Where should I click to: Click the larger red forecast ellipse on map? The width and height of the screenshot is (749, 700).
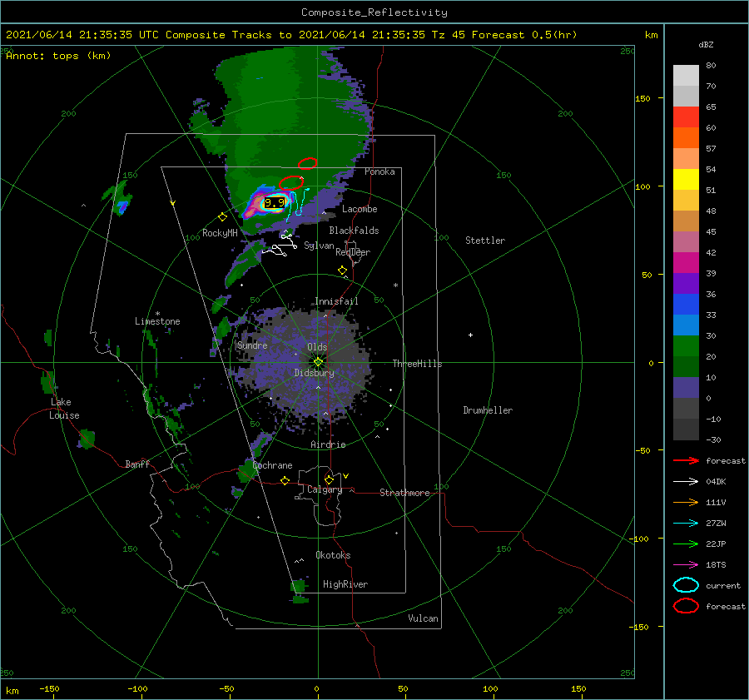coord(291,182)
